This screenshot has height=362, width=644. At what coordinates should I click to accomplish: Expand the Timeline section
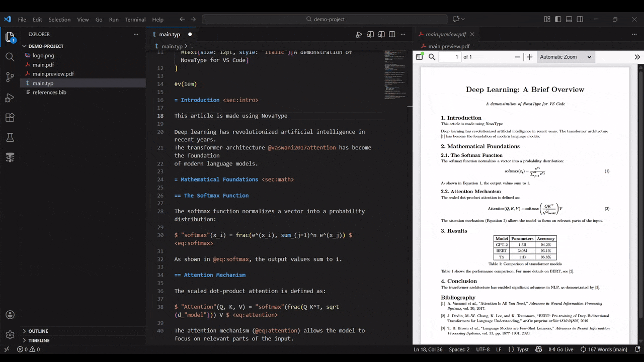tap(39, 340)
